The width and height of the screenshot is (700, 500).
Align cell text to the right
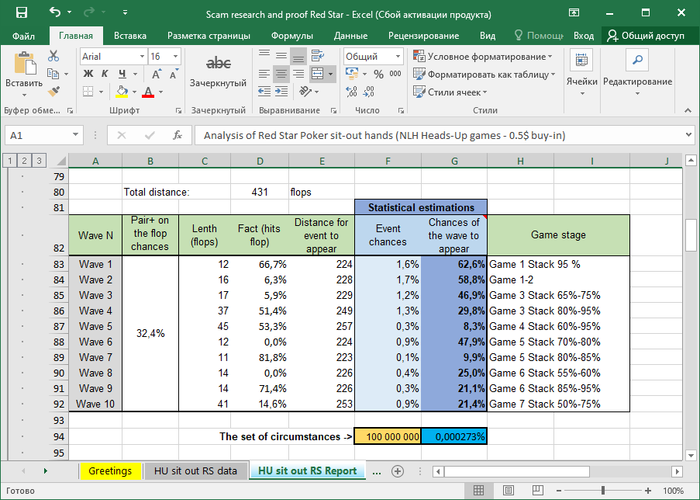click(298, 74)
